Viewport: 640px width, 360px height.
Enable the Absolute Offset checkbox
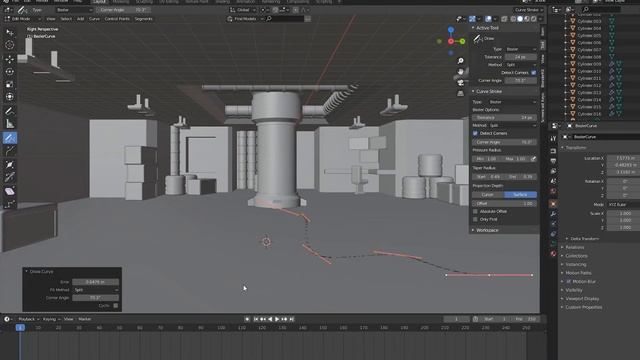[x=475, y=211]
